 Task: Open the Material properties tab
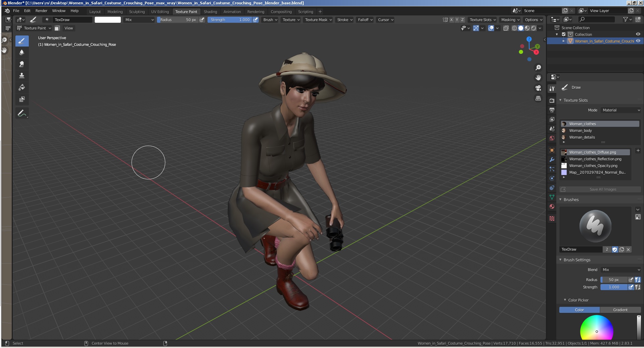coord(552,206)
